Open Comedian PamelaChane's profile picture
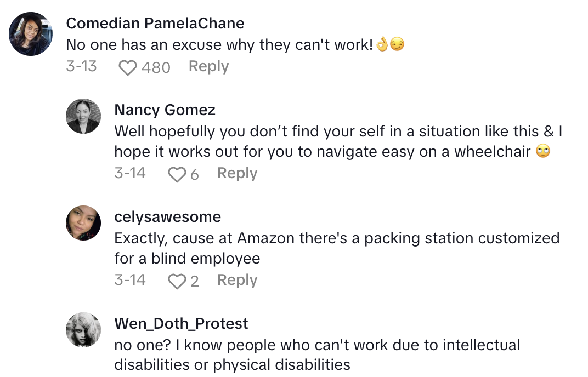The image size is (588, 377). pos(31,34)
